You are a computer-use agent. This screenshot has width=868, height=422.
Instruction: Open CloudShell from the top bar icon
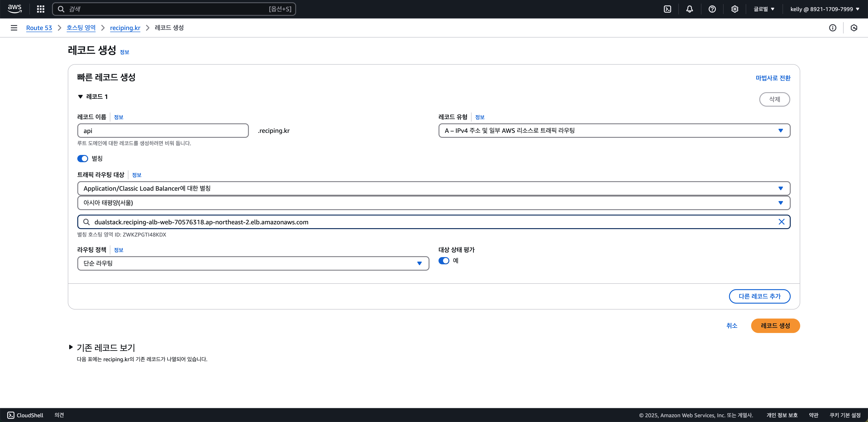(667, 9)
